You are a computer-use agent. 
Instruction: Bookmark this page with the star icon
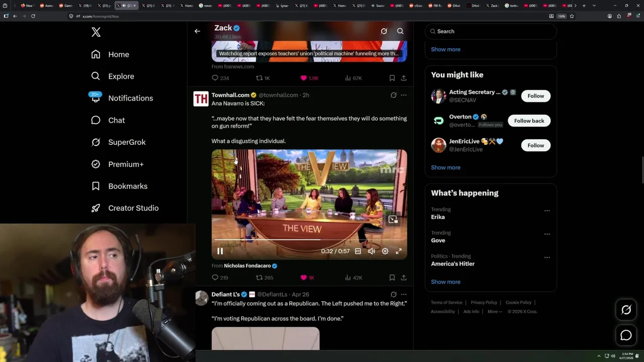(572, 16)
